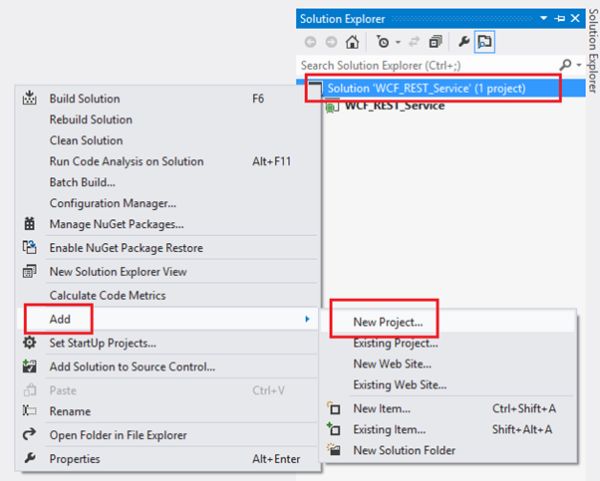Select the WCF_REST_Service project node
The image size is (600, 481).
394,106
